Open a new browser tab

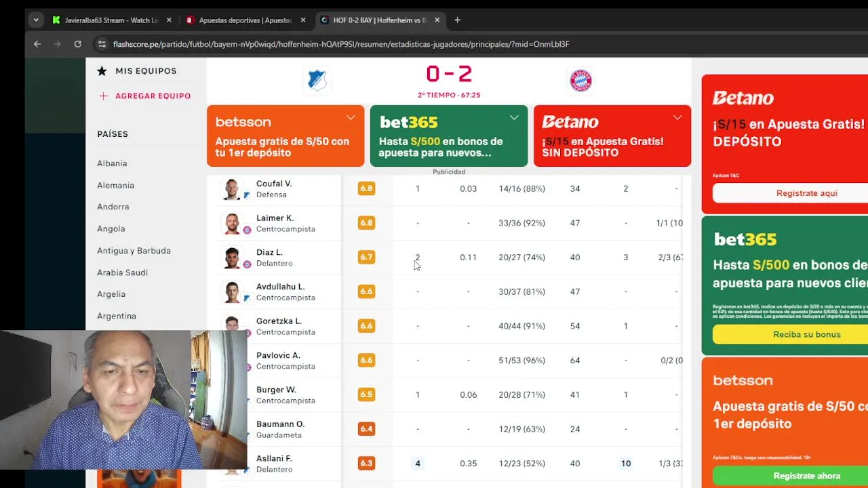tap(457, 20)
